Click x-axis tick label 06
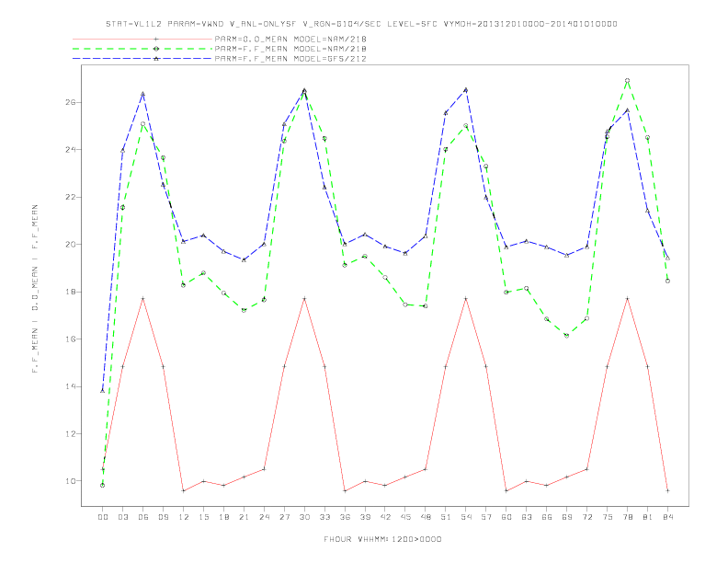The image size is (728, 563). pos(143,517)
